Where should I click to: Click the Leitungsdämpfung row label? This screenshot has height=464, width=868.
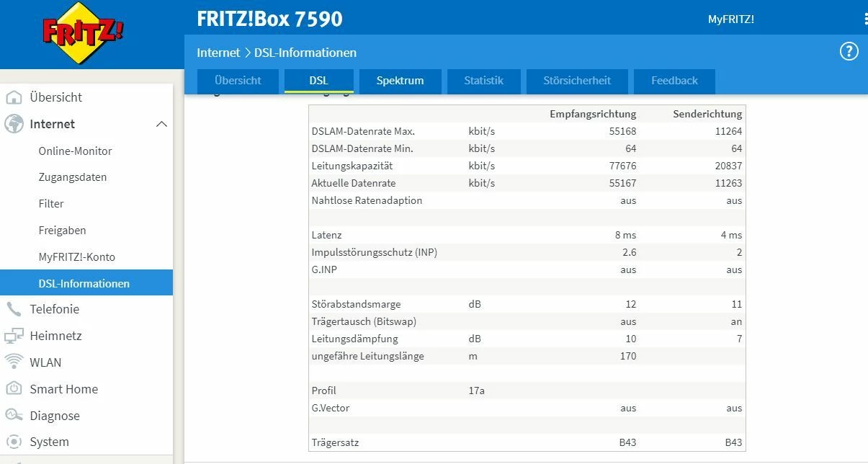354,339
